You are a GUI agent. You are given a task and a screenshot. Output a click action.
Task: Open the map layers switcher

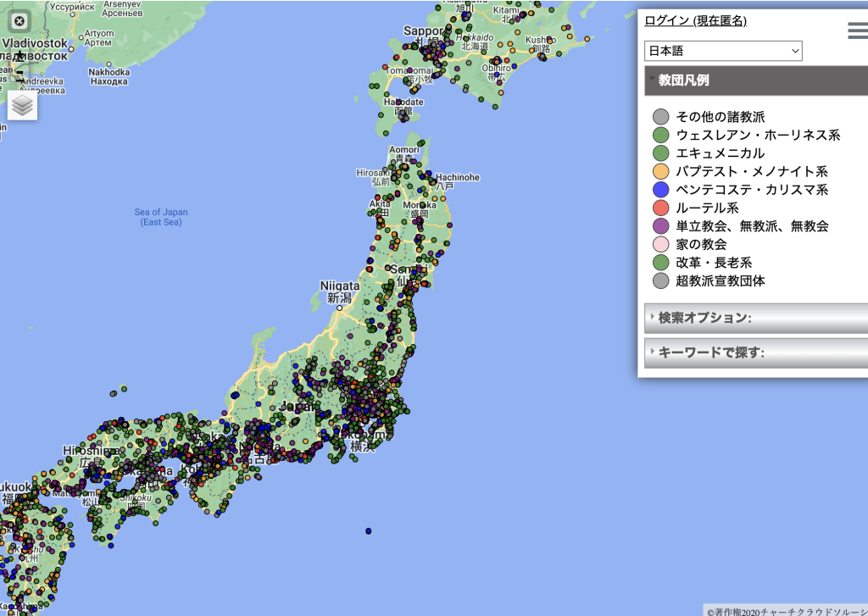tap(23, 105)
